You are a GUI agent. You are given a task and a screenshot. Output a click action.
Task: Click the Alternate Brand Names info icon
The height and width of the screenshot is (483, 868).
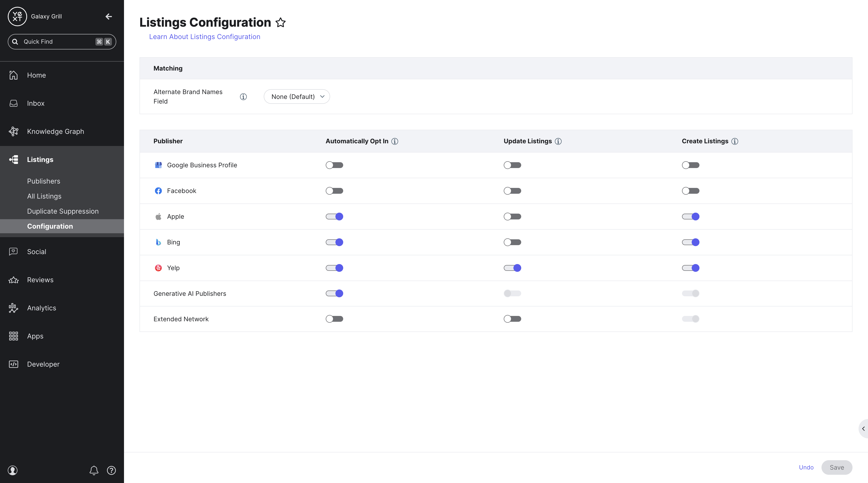click(x=243, y=97)
